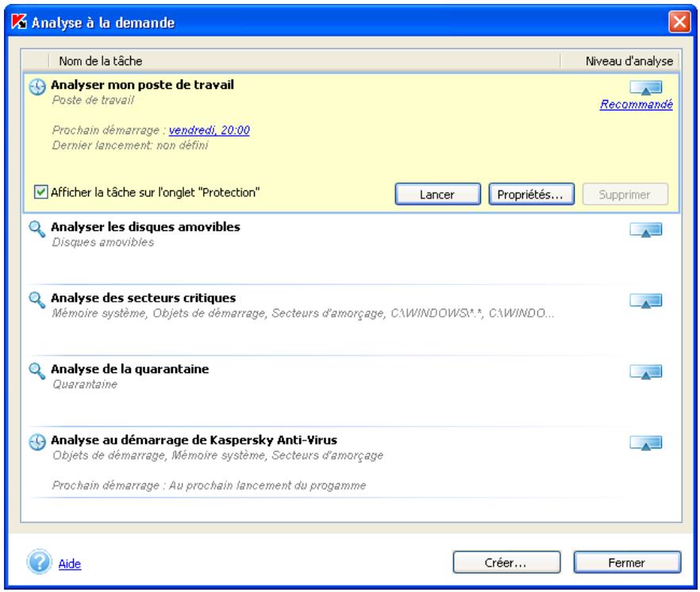Click the magnifier icon for Analyse des secteurs critiques
700x592 pixels.
pyautogui.click(x=37, y=300)
